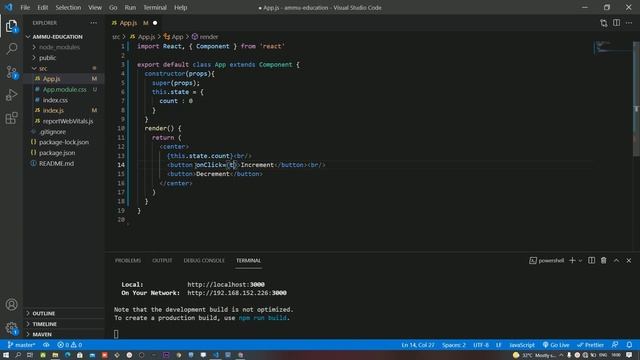Create a new terminal with plus icon
This screenshot has height=360, width=640.
pyautogui.click(x=572, y=260)
